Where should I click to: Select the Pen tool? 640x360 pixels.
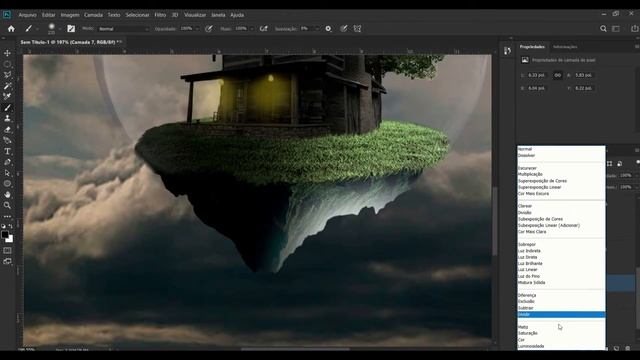(x=7, y=162)
